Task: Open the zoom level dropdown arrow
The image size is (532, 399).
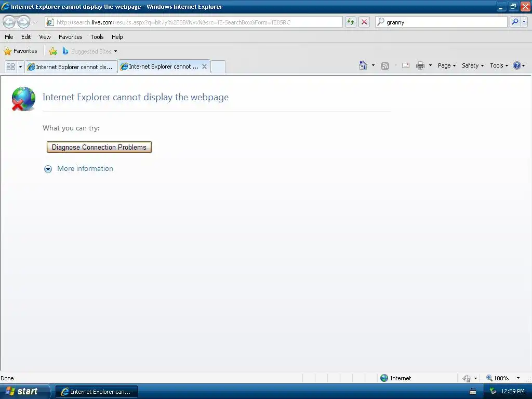Action: point(518,378)
